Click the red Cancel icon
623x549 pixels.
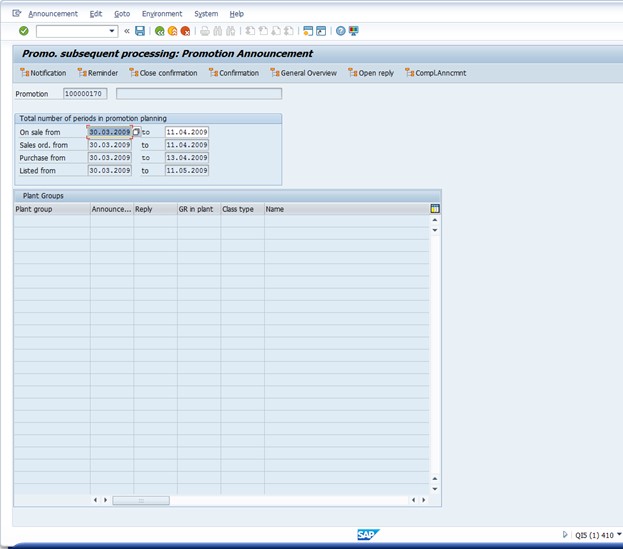tap(185, 31)
